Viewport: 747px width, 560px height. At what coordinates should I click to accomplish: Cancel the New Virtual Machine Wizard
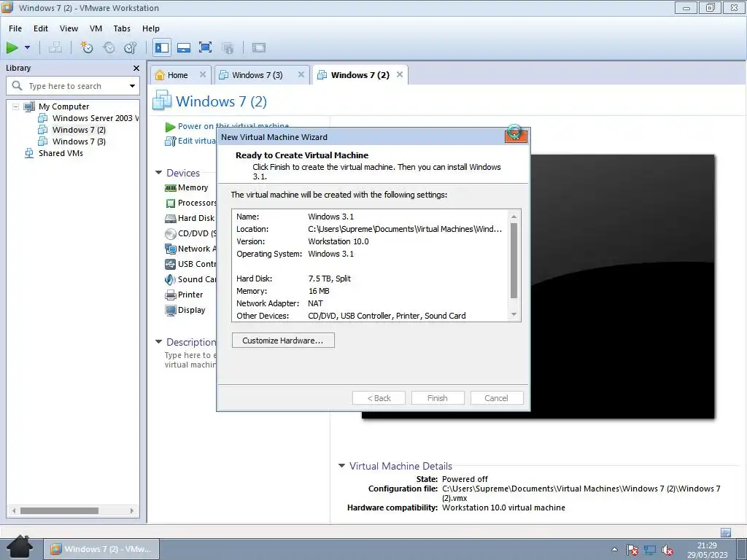(496, 398)
